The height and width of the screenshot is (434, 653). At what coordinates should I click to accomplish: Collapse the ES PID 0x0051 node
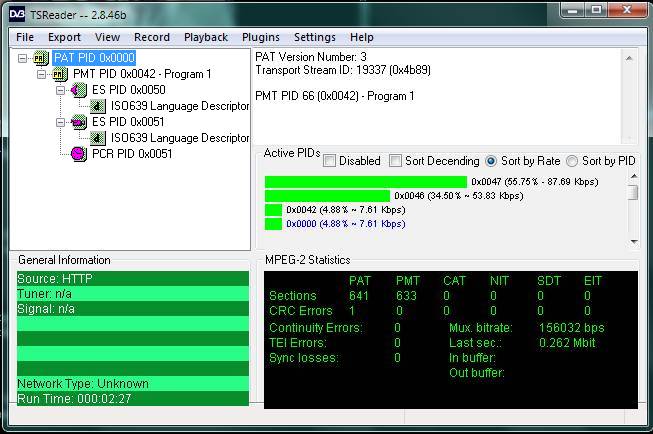tap(60, 122)
